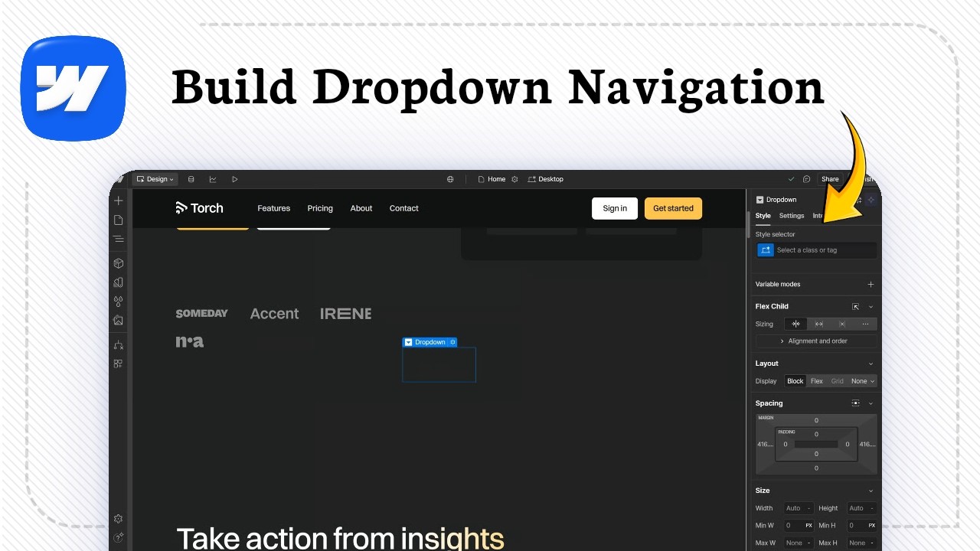This screenshot has height=551, width=980.
Task: Click the Preview play icon
Action: pos(235,179)
